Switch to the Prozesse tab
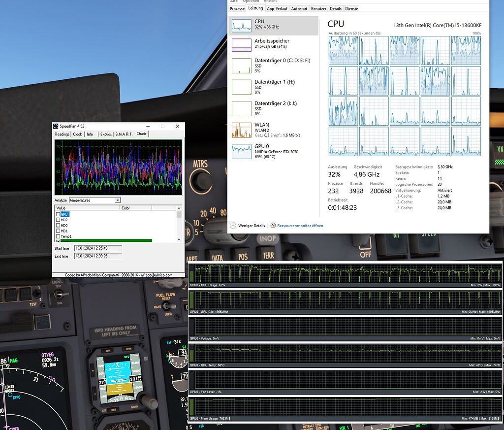 [x=237, y=8]
